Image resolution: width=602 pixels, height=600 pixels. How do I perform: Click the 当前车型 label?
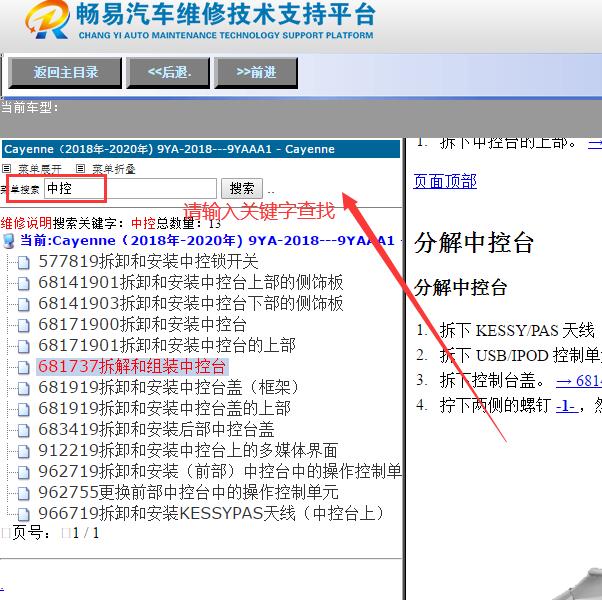click(30, 107)
